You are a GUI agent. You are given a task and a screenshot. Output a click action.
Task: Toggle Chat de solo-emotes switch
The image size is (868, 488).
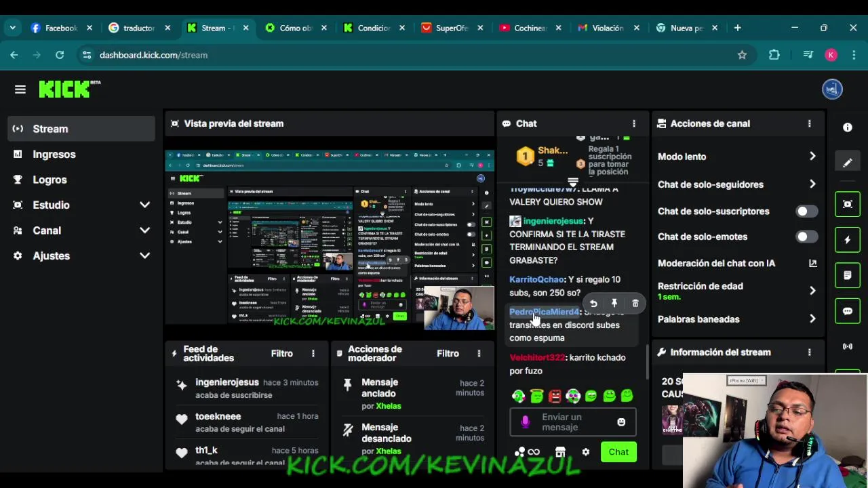(806, 237)
